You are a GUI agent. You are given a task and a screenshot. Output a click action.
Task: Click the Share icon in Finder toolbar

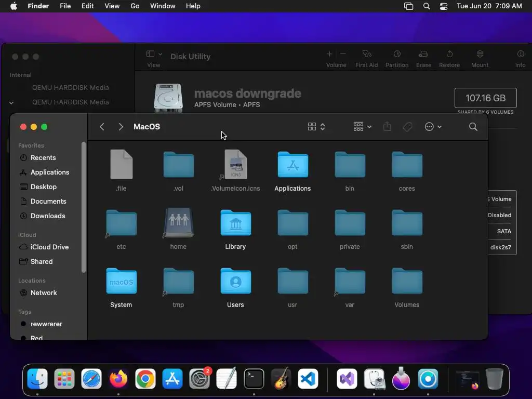click(x=387, y=127)
